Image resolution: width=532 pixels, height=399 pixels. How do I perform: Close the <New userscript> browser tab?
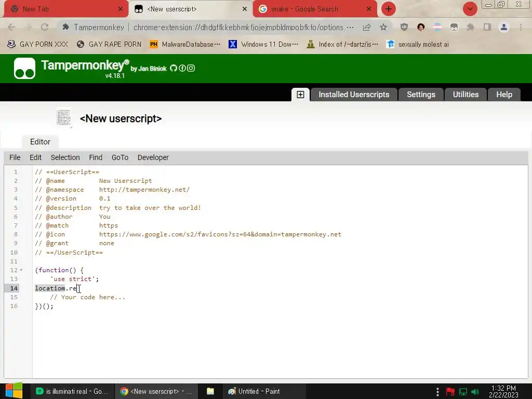click(245, 9)
